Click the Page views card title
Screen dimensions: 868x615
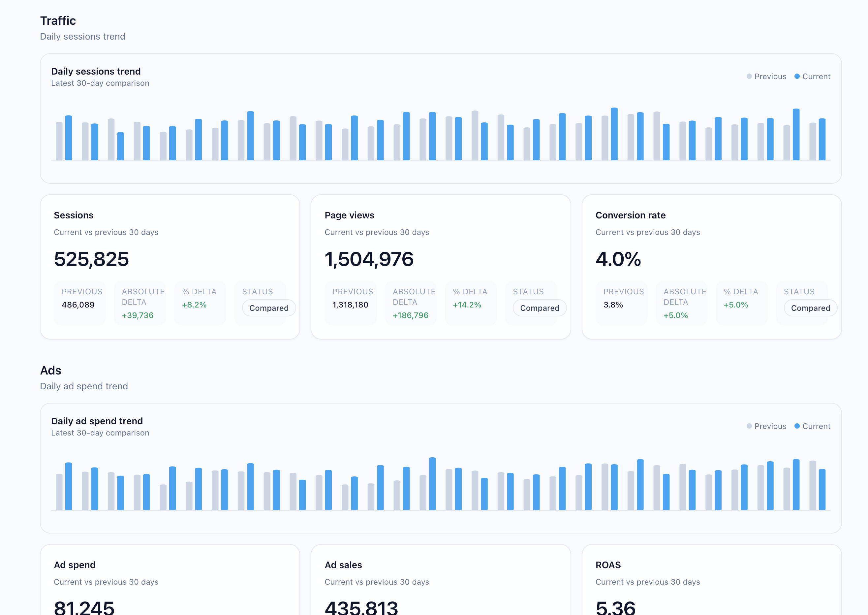(349, 215)
